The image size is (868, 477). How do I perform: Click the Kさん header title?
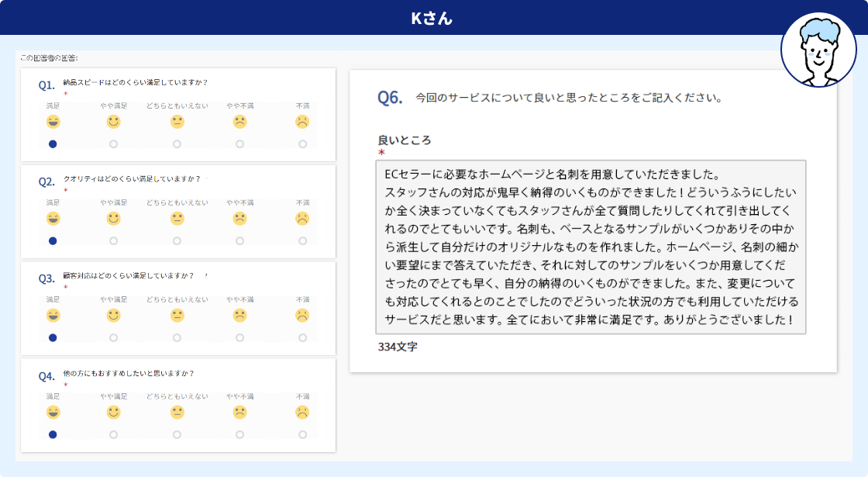(432, 18)
